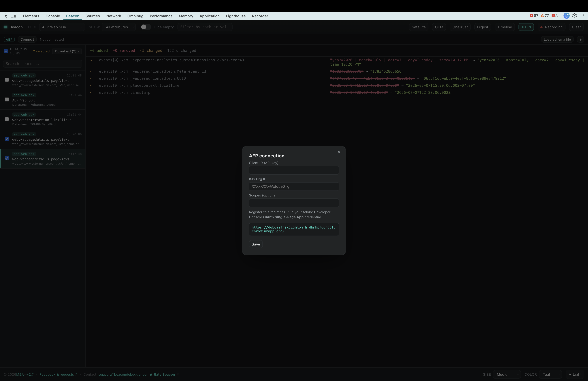The image size is (588, 381).
Task: Toggle the Hide empty switch
Action: 145,27
